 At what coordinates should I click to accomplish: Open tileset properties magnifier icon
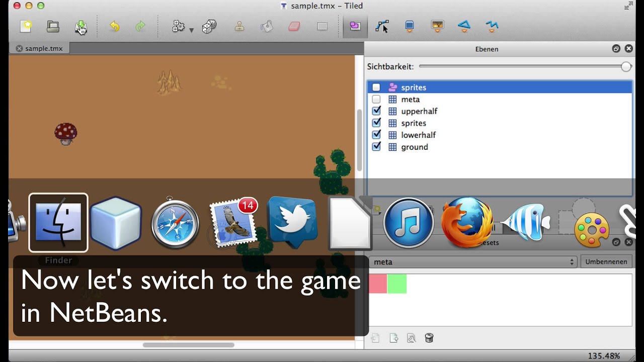tap(412, 338)
